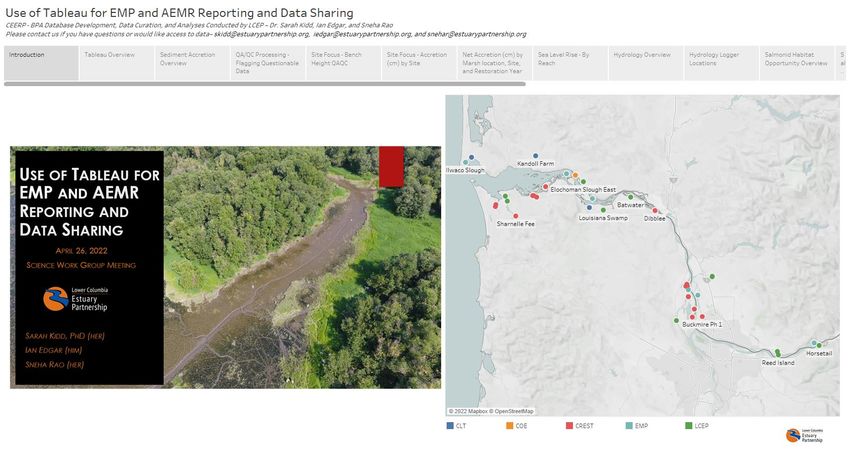Click the Estuary Partnership logo on slide
850x450 pixels.
tap(75, 299)
